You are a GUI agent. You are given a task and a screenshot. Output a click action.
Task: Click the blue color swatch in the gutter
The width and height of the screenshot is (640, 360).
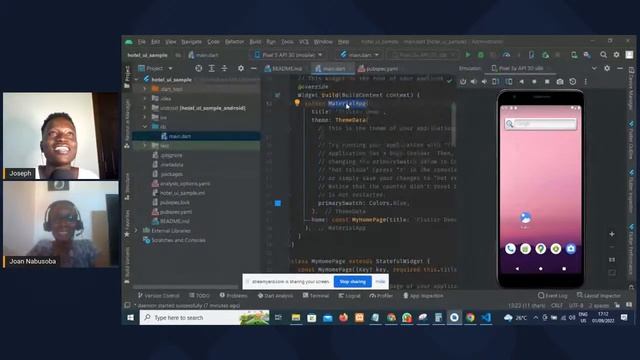point(278,203)
